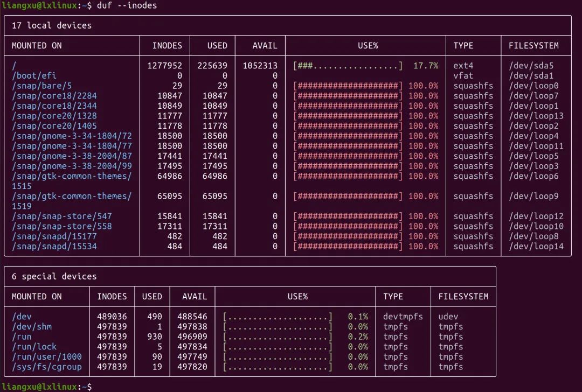Viewport: 582px width, 392px height.
Task: Click the /snap/core20/1328 mount path
Action: 54,116
